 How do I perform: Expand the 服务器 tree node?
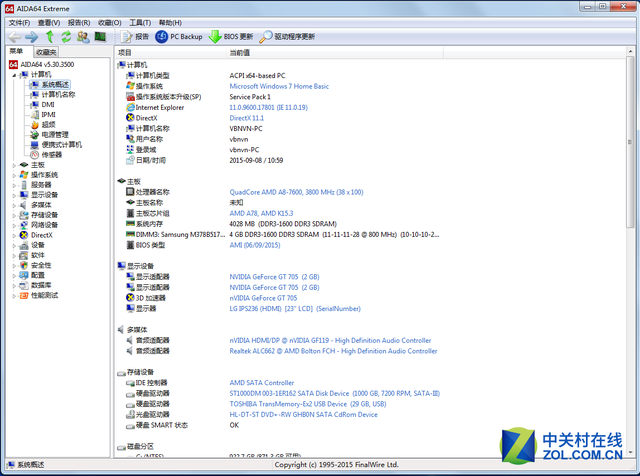(14, 185)
